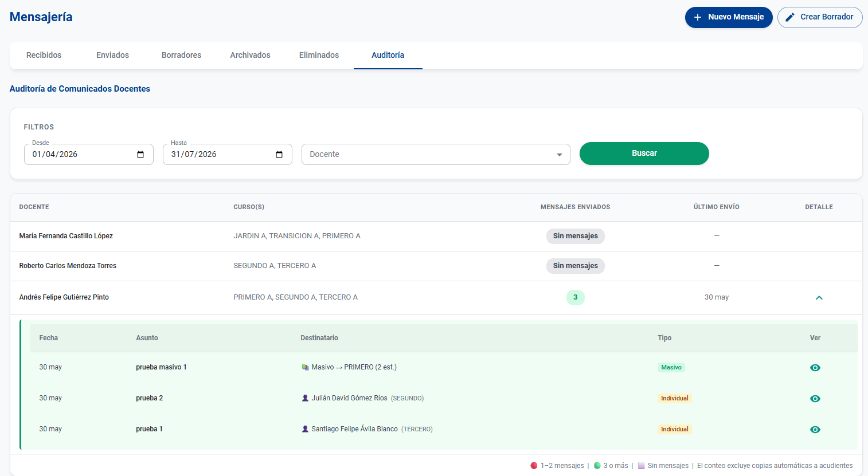Image resolution: width=868 pixels, height=476 pixels.
Task: Click the red 1–2 mensajes legend dot
Action: pos(534,466)
